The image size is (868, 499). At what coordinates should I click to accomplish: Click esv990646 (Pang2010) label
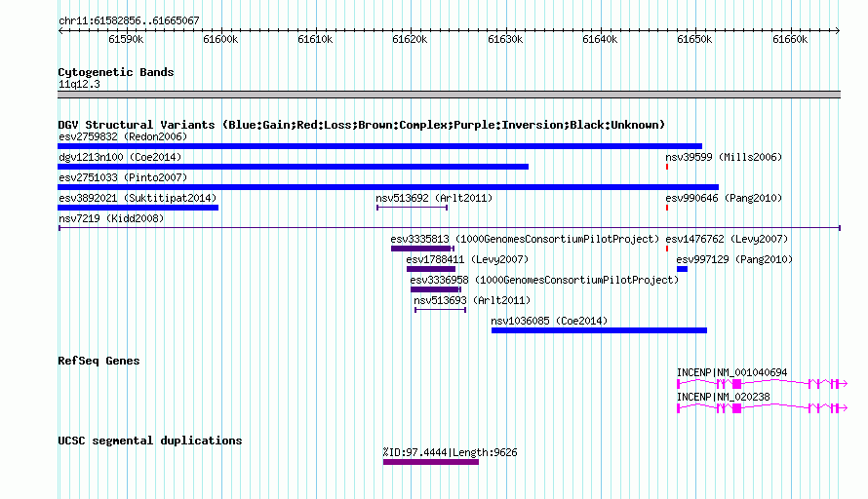click(724, 198)
